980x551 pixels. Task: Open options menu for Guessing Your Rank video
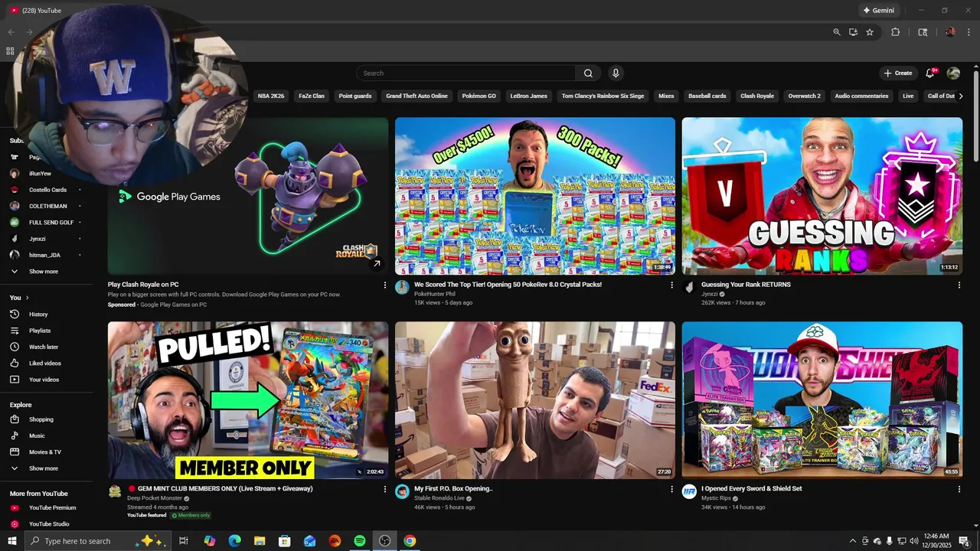click(959, 285)
